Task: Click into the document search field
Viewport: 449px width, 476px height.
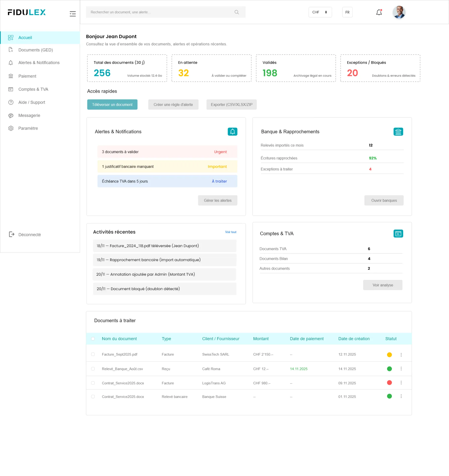Action: (x=159, y=12)
